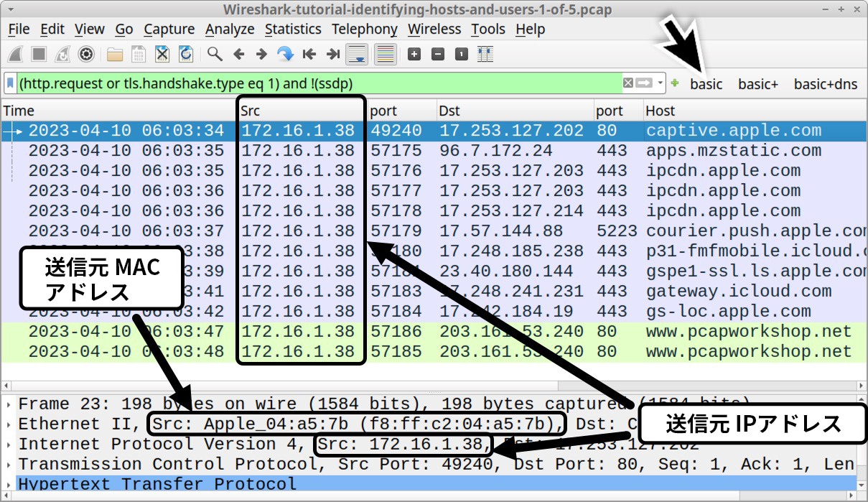Open the Analyze menu

(x=230, y=29)
